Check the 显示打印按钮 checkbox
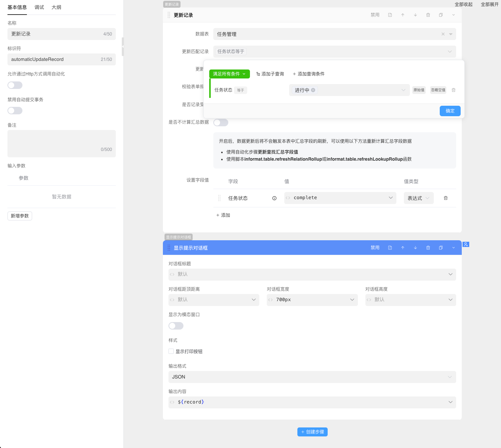Viewport: 501px width, 448px height. (x=171, y=351)
